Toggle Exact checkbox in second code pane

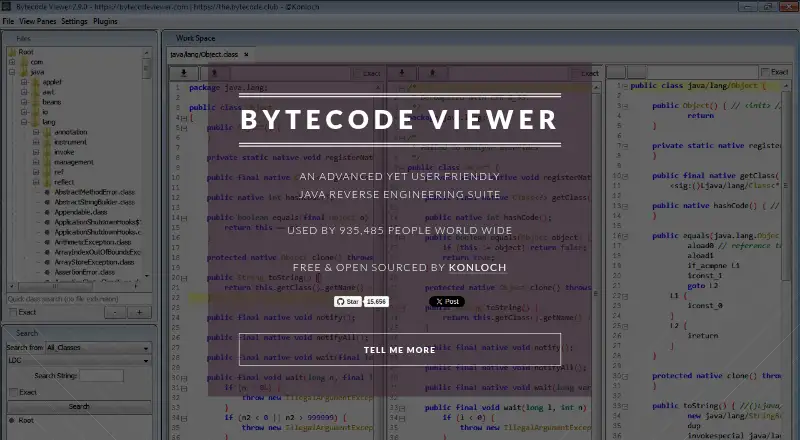pyautogui.click(x=575, y=74)
